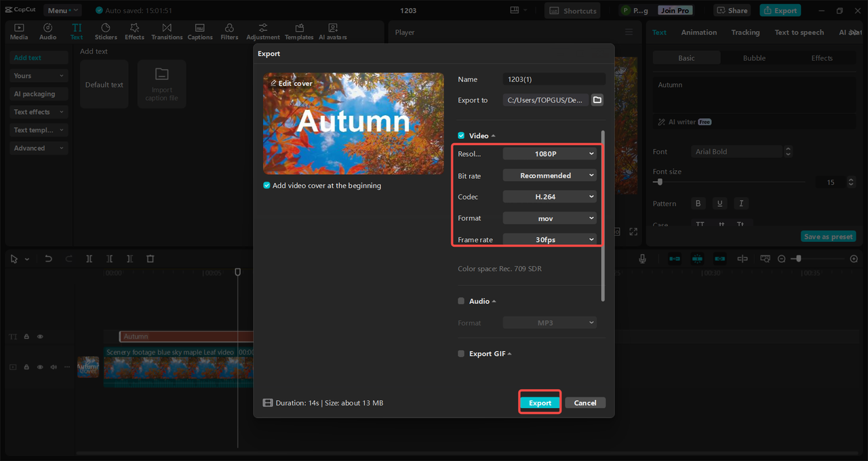Open more options for the video track
This screenshot has width=868, height=461.
pos(66,367)
